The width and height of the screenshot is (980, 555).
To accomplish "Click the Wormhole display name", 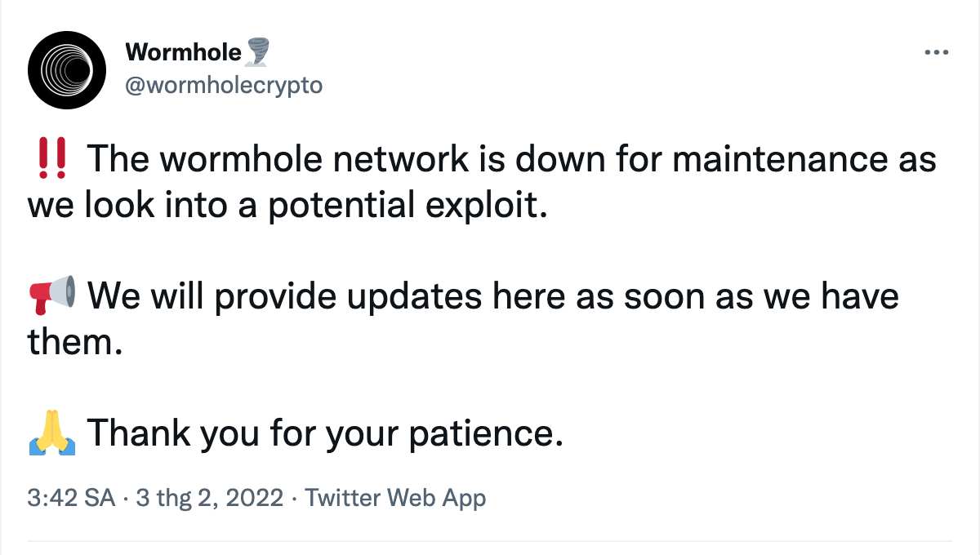I will coord(184,53).
